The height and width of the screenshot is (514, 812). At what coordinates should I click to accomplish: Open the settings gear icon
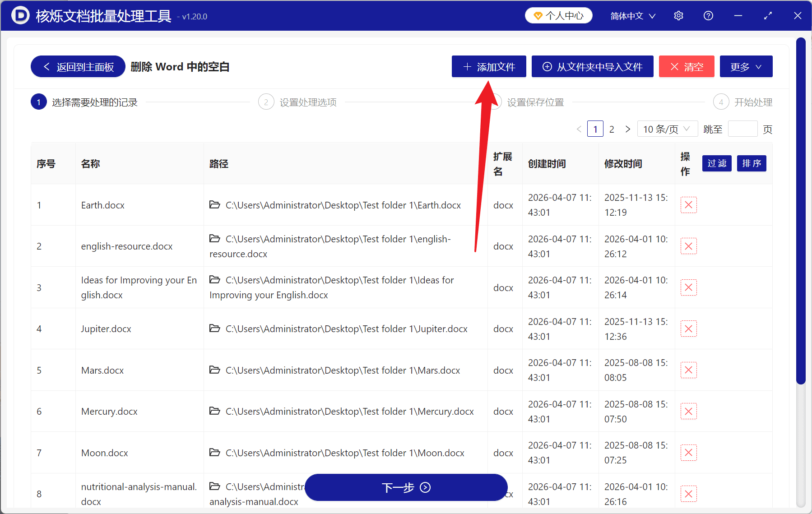tap(678, 15)
